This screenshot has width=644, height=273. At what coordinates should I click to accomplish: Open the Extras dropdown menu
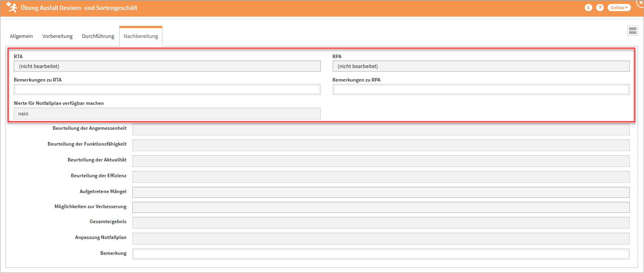point(619,8)
